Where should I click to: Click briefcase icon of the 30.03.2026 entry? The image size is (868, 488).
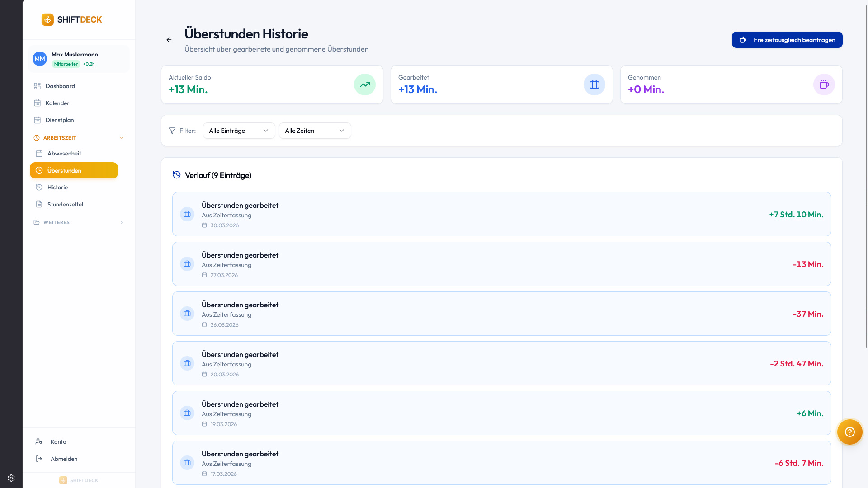[187, 214]
